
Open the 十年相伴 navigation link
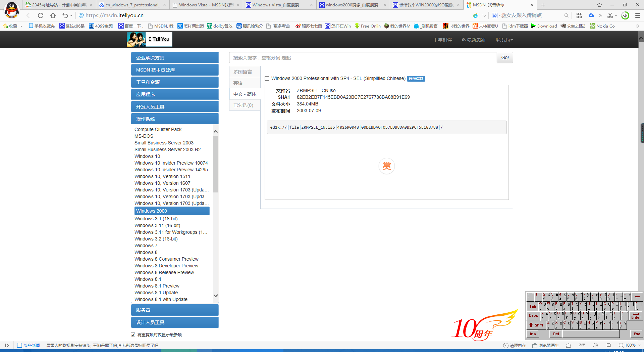pyautogui.click(x=442, y=40)
